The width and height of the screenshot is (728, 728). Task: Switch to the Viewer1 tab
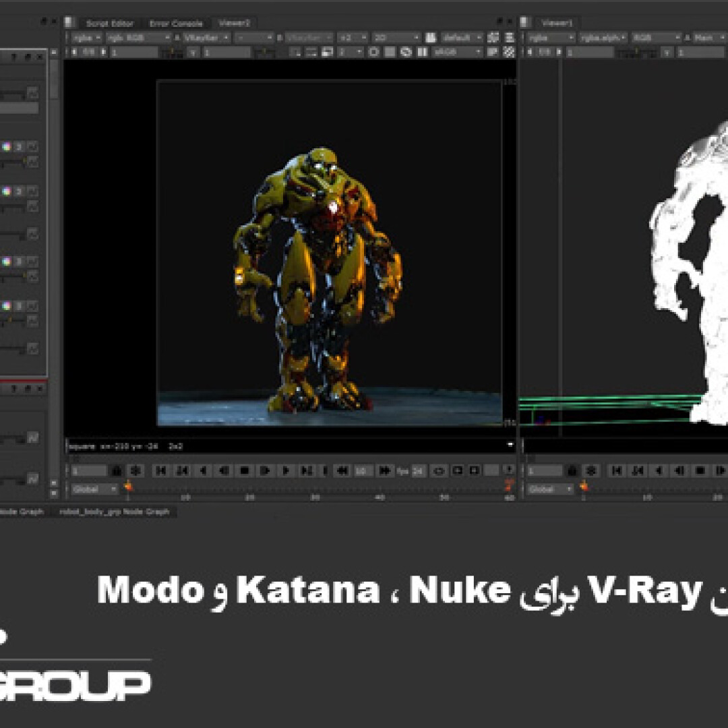tap(557, 24)
